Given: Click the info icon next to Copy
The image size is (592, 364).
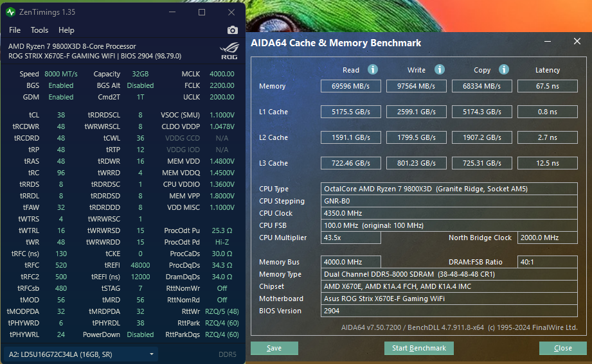Looking at the screenshot, I should (x=504, y=69).
